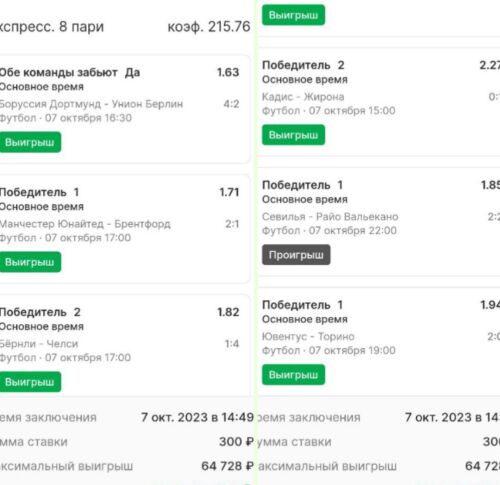This screenshot has height=485, width=500.
Task: Click the Выигрыш badge under Боруссия Дортмунд match
Action: pos(30,142)
